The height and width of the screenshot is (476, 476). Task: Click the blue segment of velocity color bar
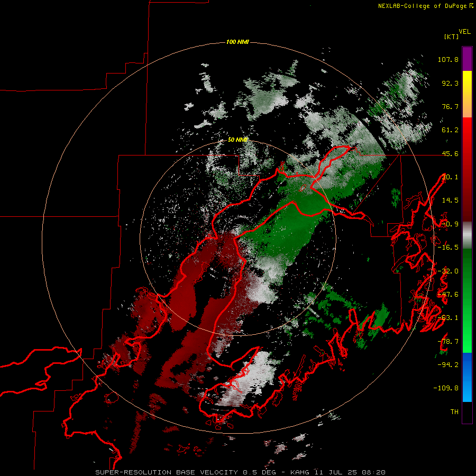coord(467,377)
